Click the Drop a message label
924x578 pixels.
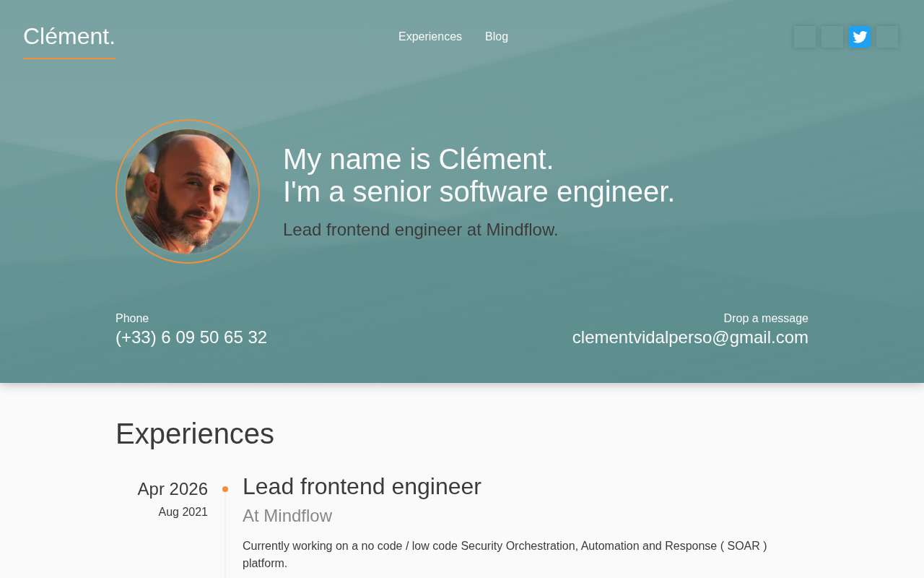click(766, 319)
